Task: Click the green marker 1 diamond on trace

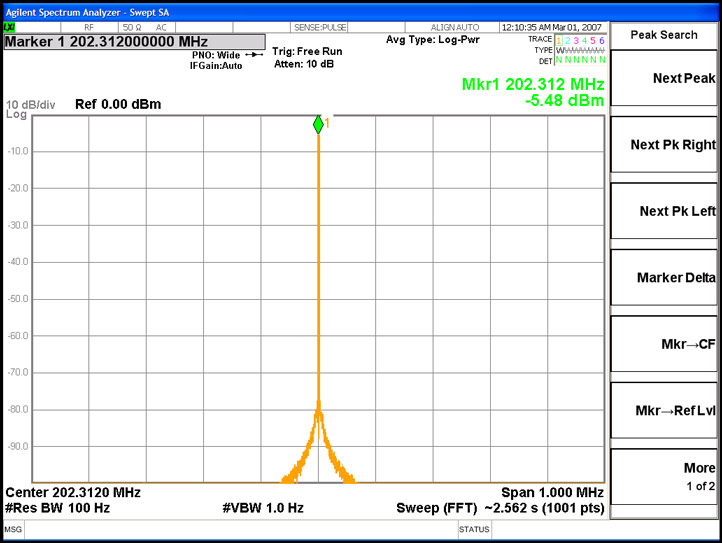Action: (318, 125)
